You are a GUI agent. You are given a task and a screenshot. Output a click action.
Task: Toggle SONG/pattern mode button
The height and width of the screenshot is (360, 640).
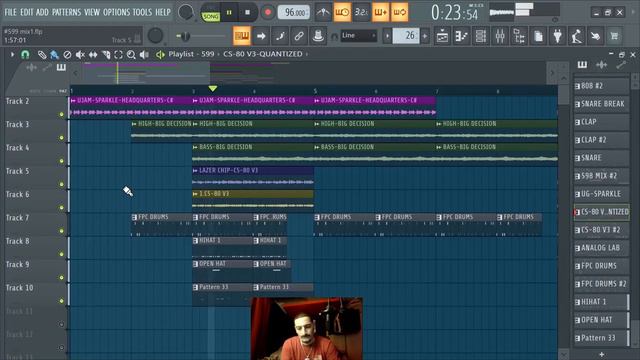tap(211, 16)
